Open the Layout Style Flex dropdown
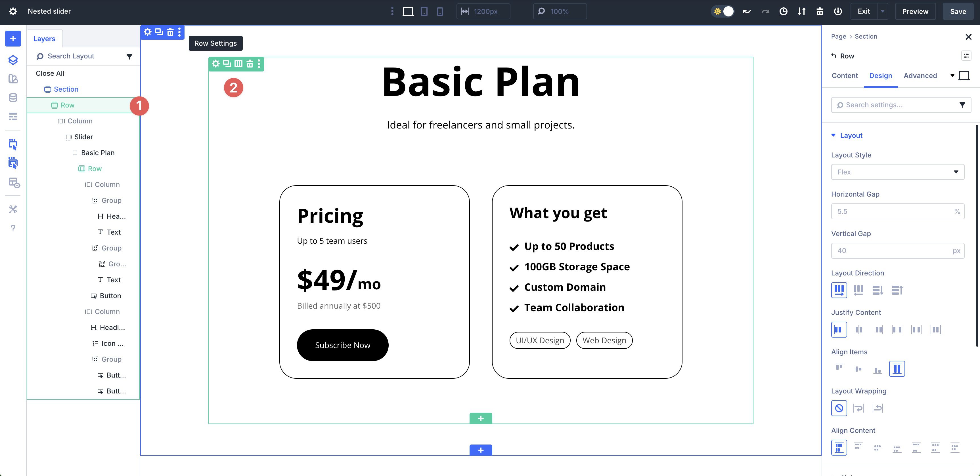Viewport: 980px width, 476px height. [897, 172]
